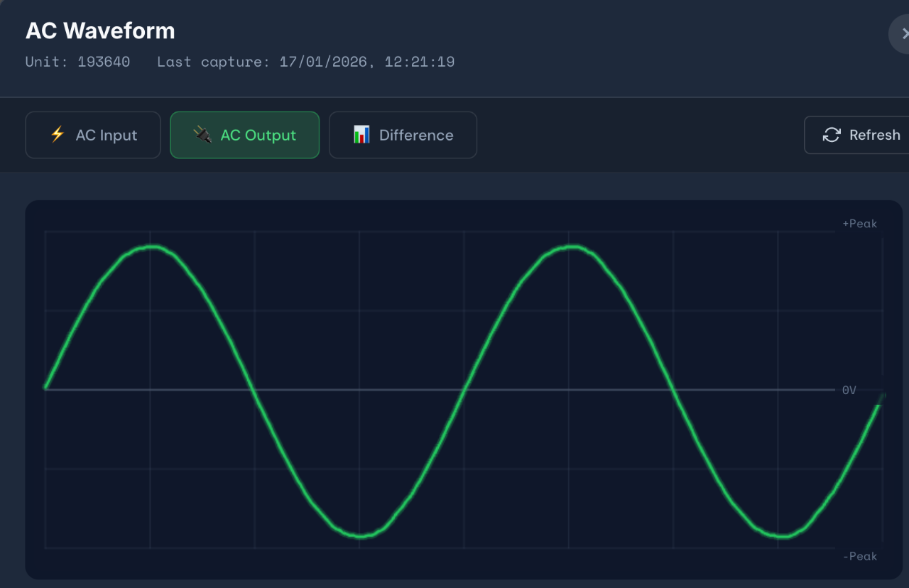Switch to the AC Input tab
The width and height of the screenshot is (909, 588).
(x=93, y=135)
